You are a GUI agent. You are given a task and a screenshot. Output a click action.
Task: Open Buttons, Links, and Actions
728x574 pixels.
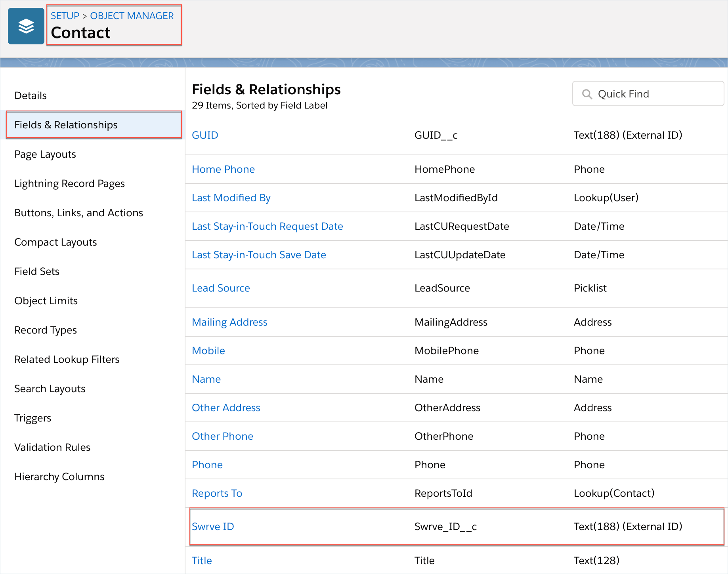point(78,213)
